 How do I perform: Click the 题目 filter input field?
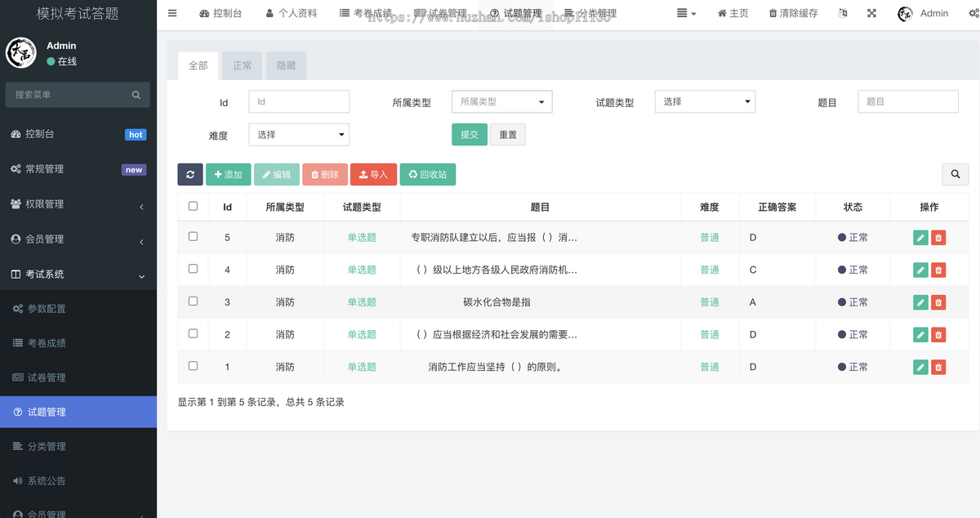[908, 102]
